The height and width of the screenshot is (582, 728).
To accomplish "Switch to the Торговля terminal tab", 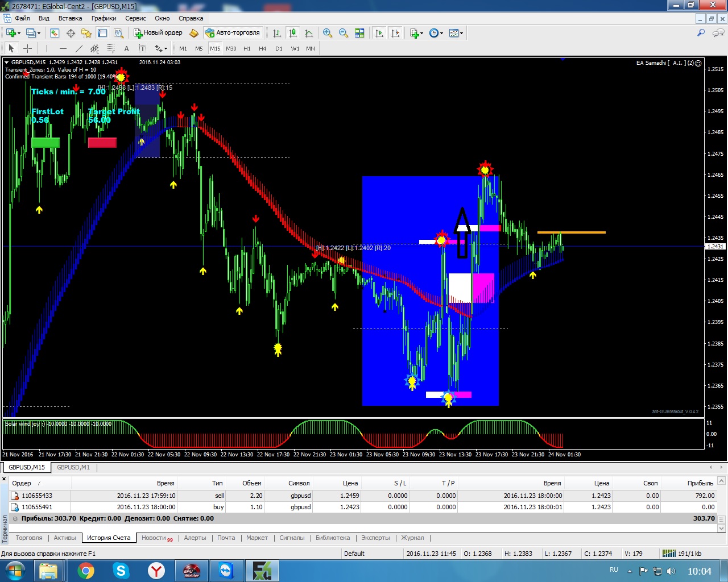I will 29,538.
